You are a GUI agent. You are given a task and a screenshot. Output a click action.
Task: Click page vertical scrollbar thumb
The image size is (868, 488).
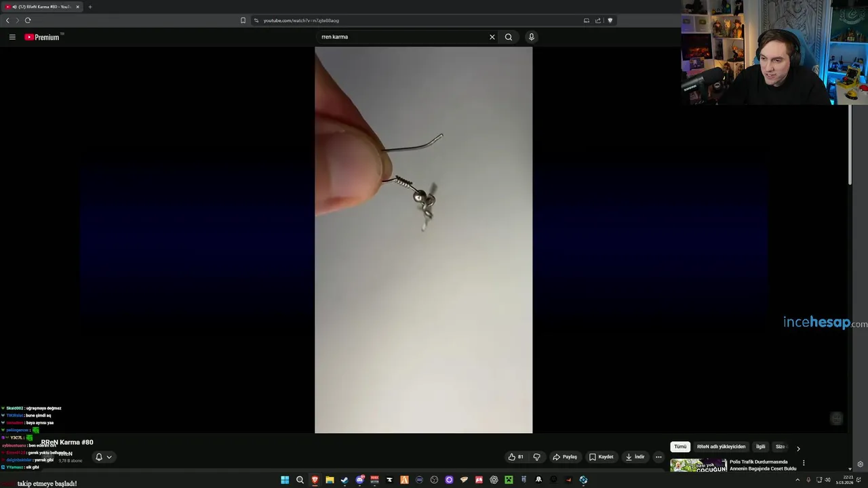(x=850, y=144)
